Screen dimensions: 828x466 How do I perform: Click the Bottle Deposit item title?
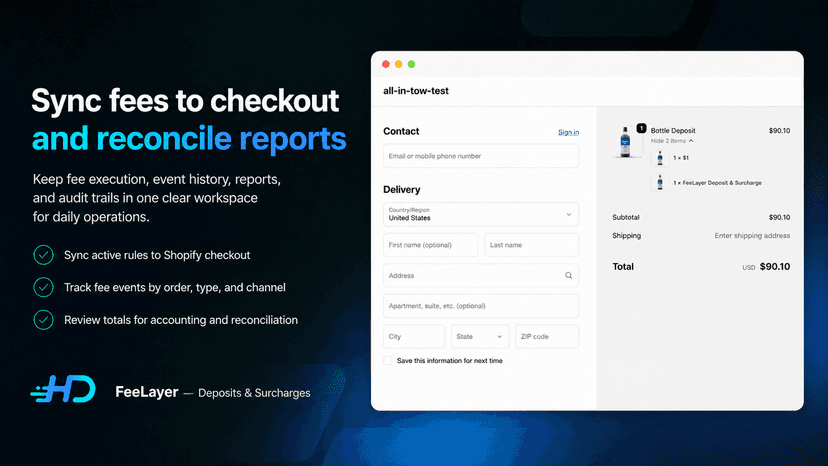(673, 131)
